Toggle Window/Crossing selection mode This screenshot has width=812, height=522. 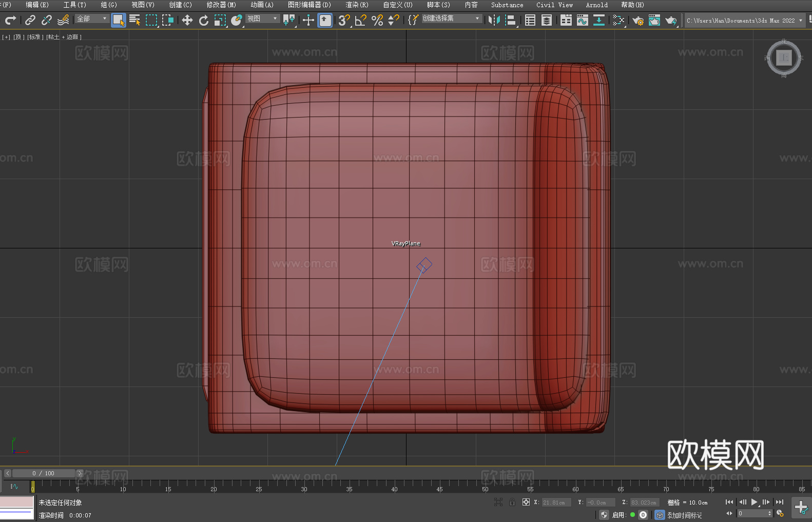tap(168, 20)
